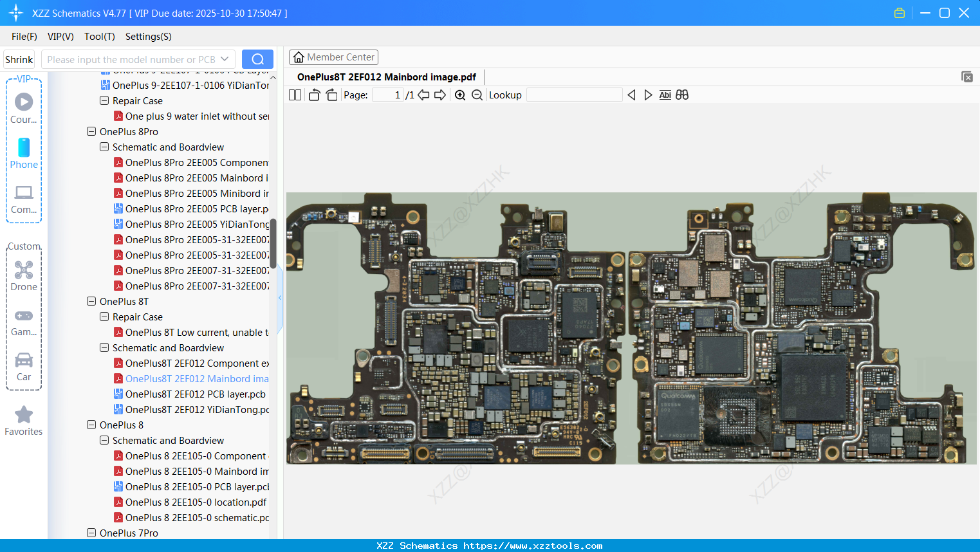Select the Phone category in sidebar
The image size is (980, 552).
coord(24,154)
